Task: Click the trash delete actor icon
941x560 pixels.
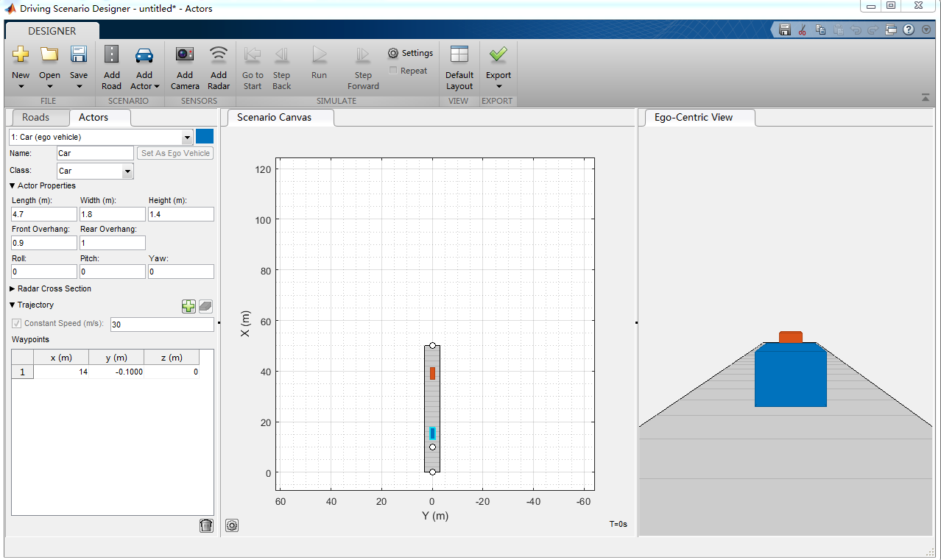Action: click(x=206, y=525)
